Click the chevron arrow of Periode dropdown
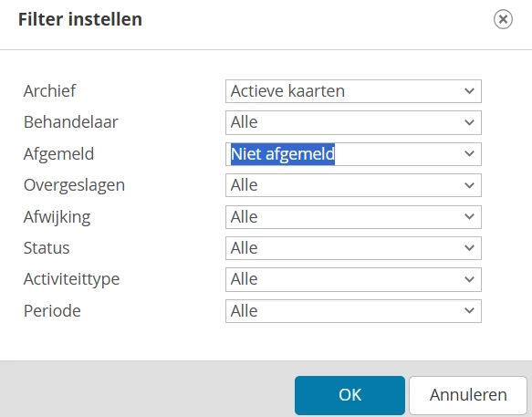The width and height of the screenshot is (532, 417). (x=469, y=310)
